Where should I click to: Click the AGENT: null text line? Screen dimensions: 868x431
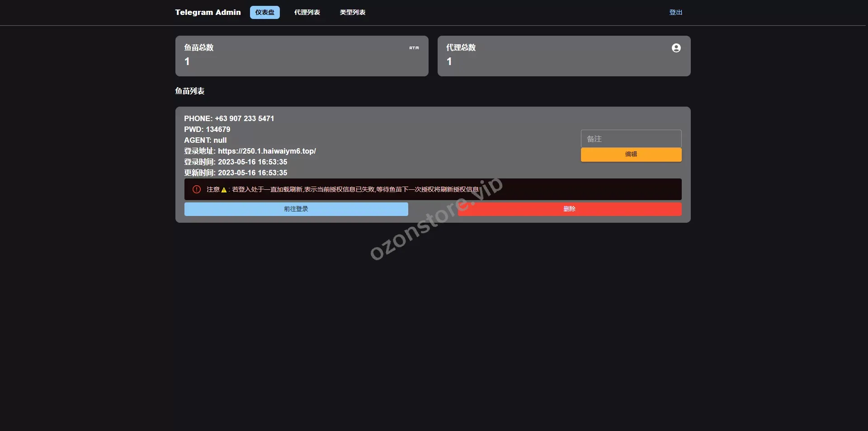(x=205, y=140)
